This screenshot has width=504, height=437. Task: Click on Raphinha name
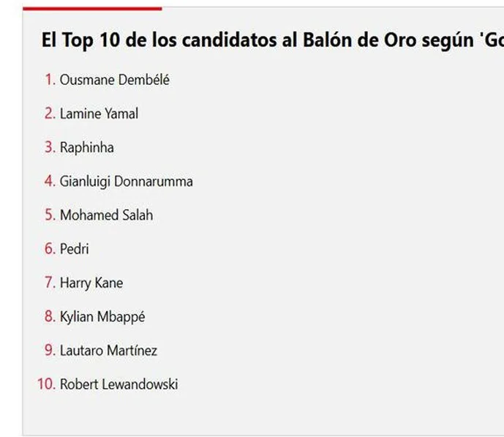87,147
